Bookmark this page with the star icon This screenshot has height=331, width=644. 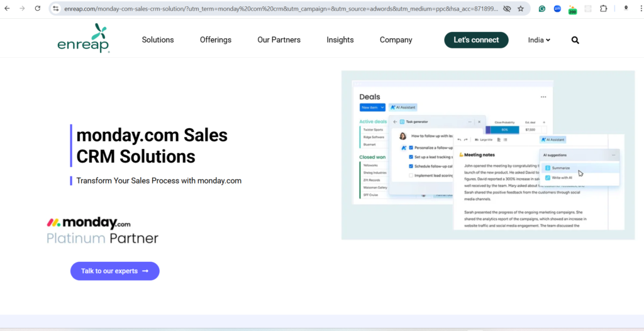pyautogui.click(x=521, y=9)
